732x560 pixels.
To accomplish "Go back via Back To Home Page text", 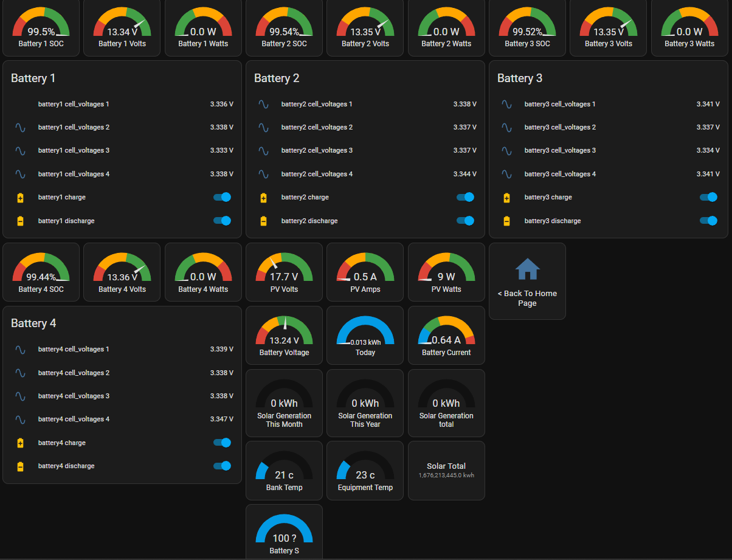I will point(527,298).
